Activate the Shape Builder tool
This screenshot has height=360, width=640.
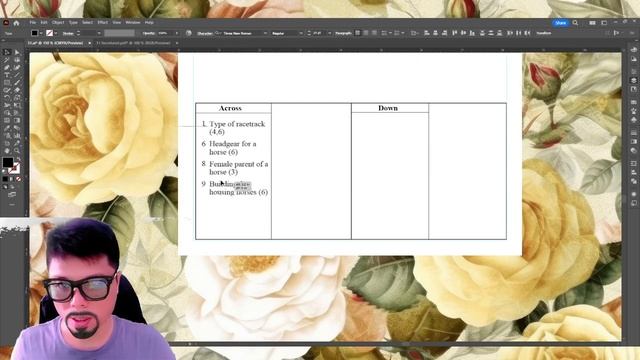(7, 113)
